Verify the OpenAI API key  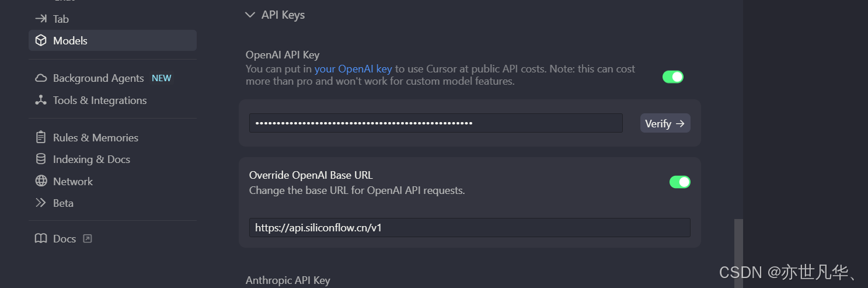(x=665, y=123)
